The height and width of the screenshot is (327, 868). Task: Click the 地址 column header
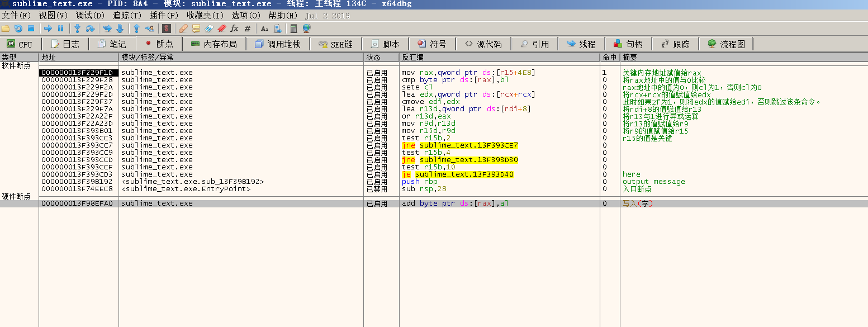click(79, 58)
